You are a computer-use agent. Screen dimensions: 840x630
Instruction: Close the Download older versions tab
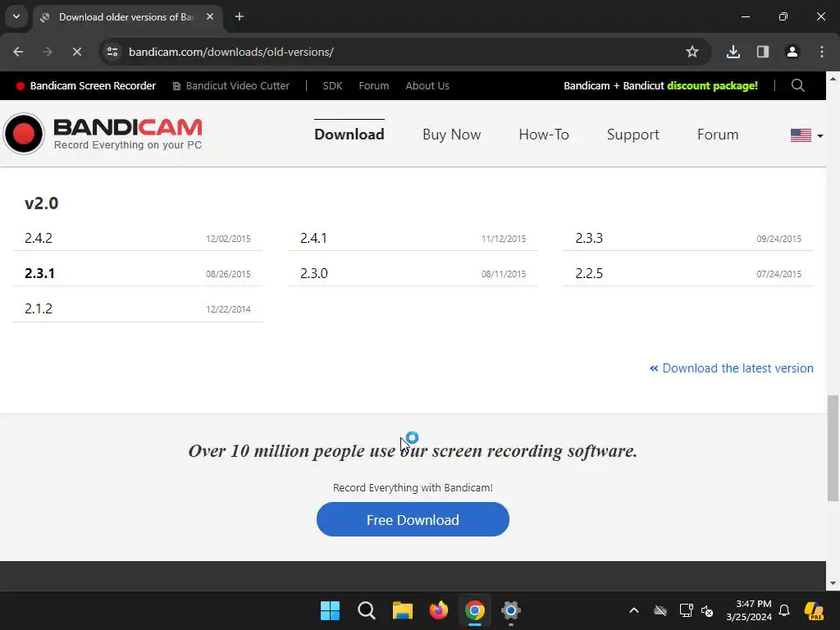click(210, 16)
